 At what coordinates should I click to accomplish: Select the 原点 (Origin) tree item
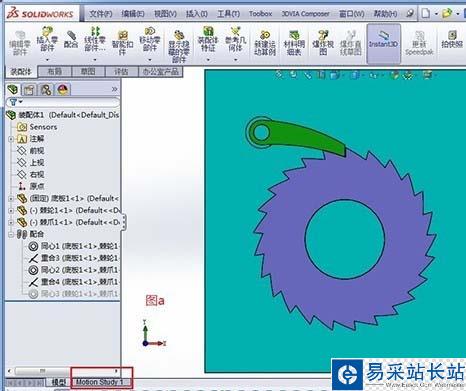click(31, 186)
